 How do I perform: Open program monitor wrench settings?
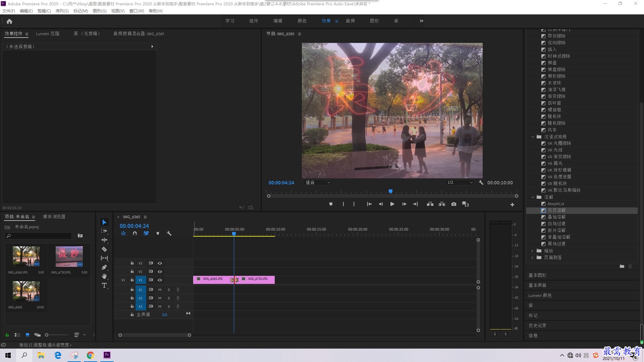click(x=481, y=183)
